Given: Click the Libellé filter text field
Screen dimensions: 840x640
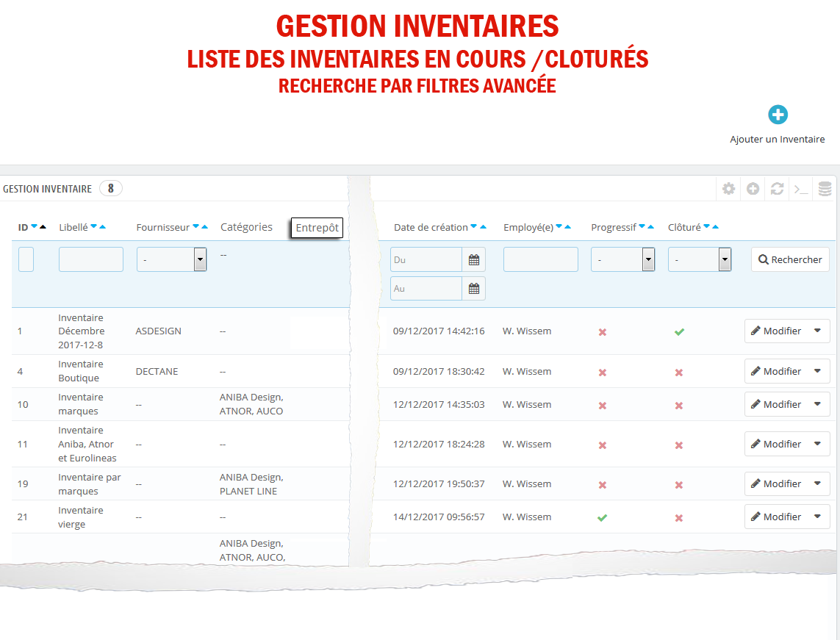Looking at the screenshot, I should [x=91, y=259].
